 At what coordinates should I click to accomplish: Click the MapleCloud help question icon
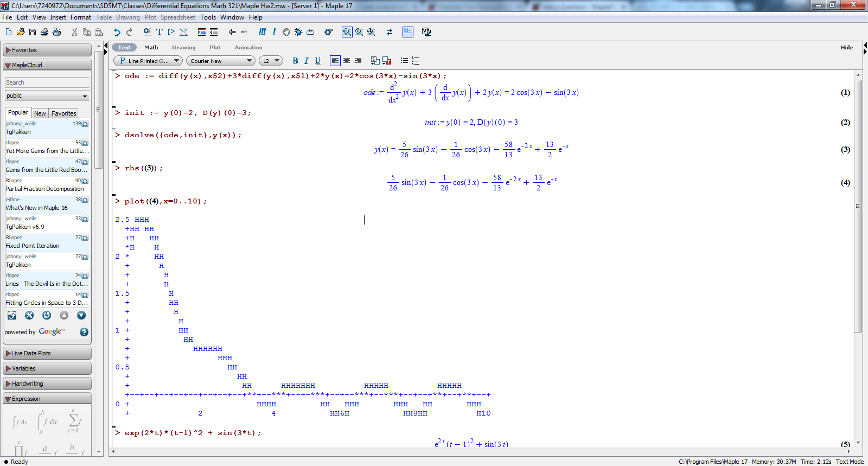pos(84,332)
